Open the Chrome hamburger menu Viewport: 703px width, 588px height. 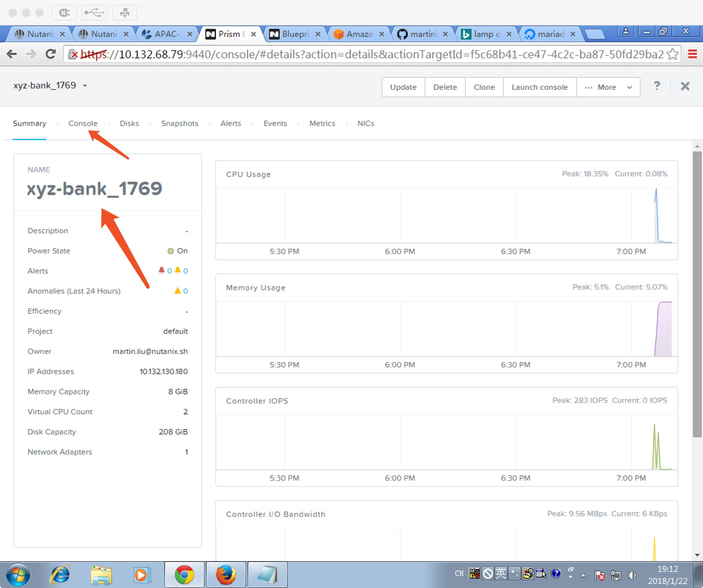(693, 54)
